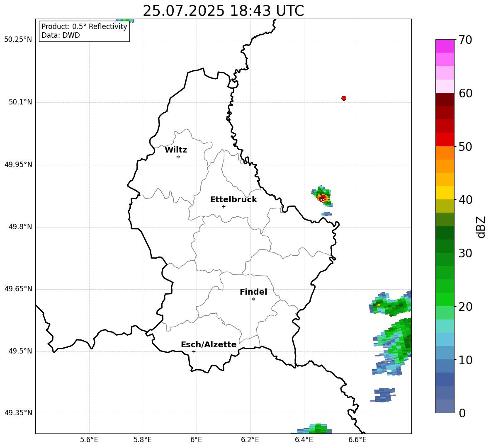Click the 30 value on the colorbar
The width and height of the screenshot is (491, 448).
pyautogui.click(x=465, y=253)
